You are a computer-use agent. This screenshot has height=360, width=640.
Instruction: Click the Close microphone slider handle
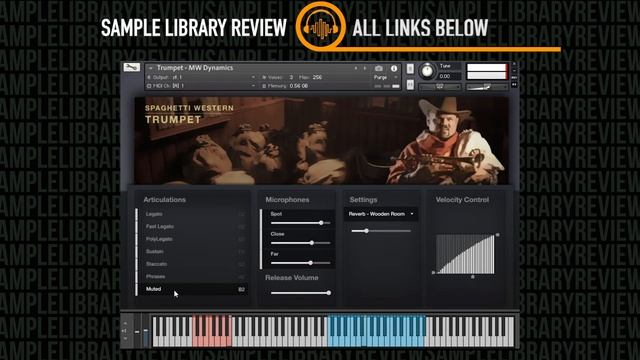tap(312, 243)
